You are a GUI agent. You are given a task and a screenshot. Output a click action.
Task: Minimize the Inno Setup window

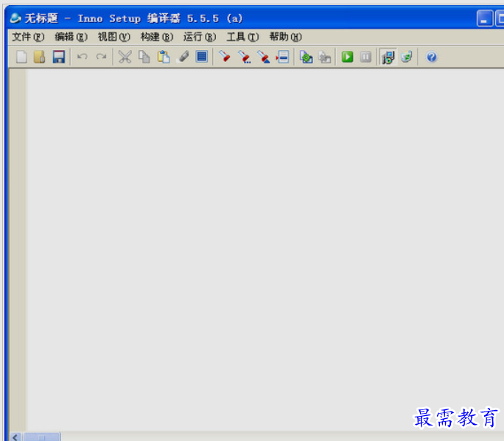(484, 18)
